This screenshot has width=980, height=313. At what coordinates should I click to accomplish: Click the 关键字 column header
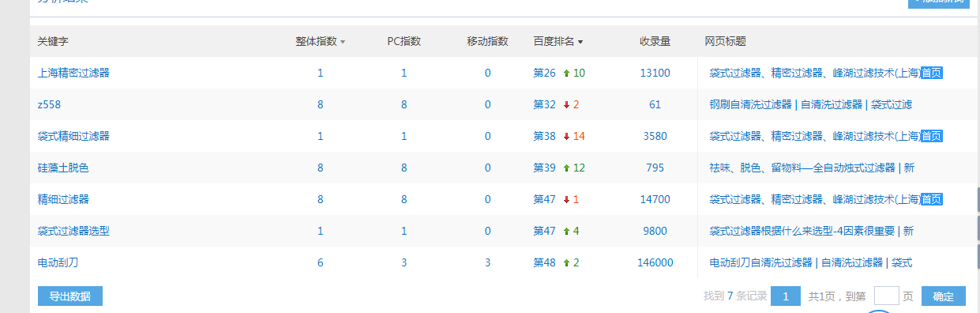point(53,41)
